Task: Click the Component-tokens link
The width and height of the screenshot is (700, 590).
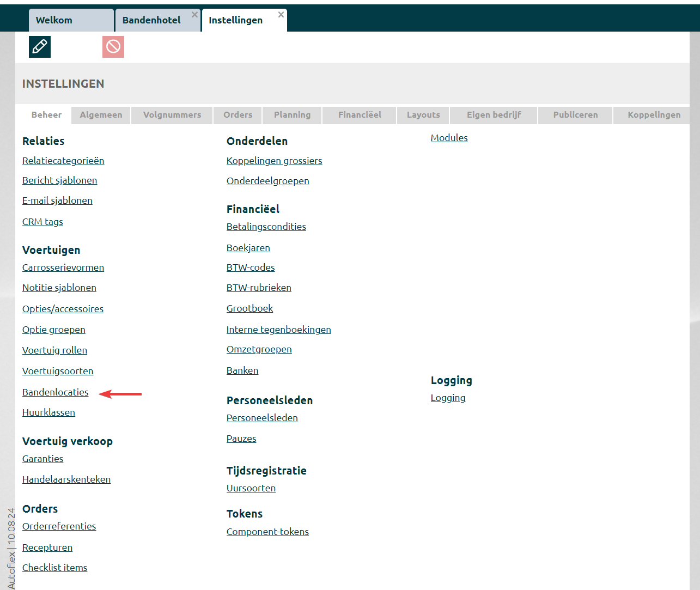Action: click(267, 532)
